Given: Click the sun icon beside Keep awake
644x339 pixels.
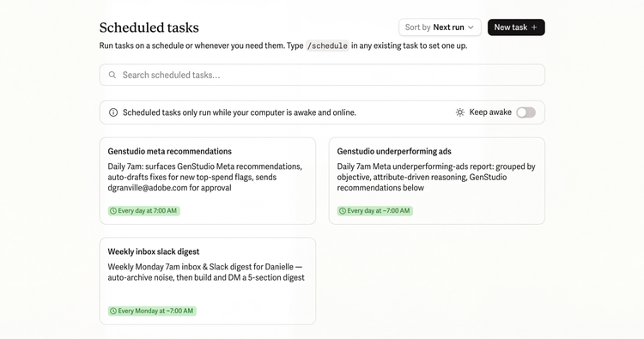Looking at the screenshot, I should click(460, 112).
